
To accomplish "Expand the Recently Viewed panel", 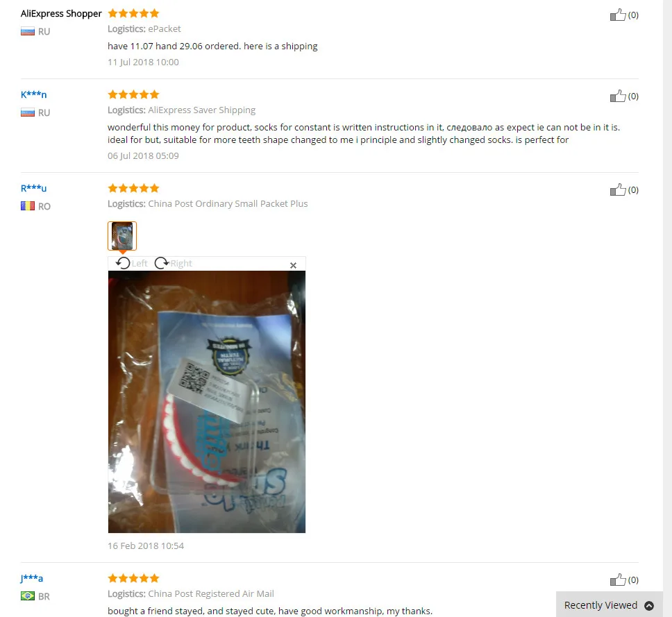I will pos(649,605).
